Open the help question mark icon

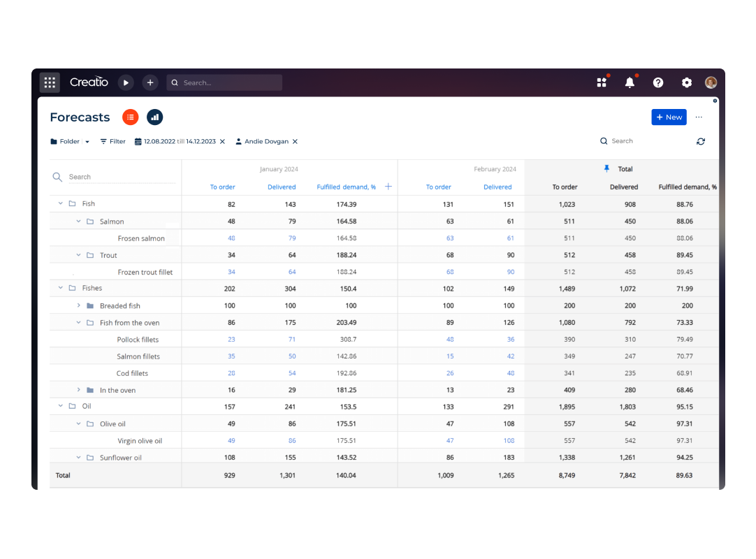tap(658, 82)
